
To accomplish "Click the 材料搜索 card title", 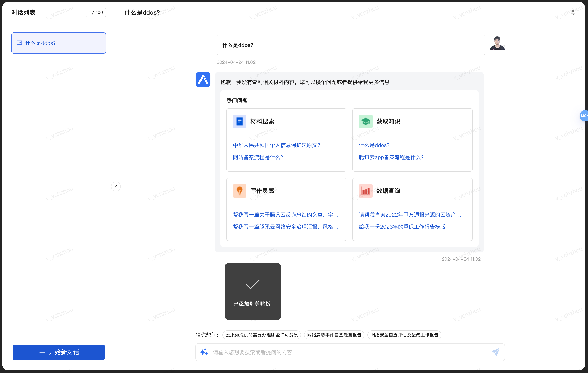I will [262, 121].
